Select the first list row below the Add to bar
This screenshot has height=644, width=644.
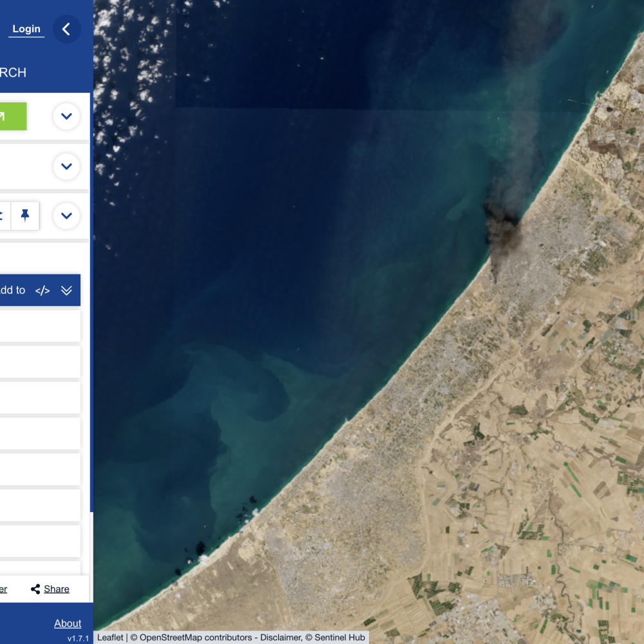point(39,326)
